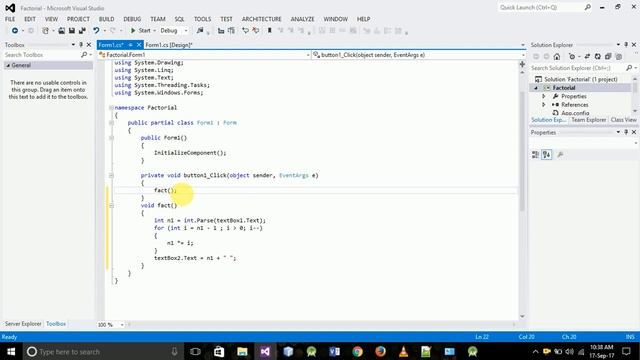Image resolution: width=640 pixels, height=360 pixels.
Task: Open Visual Studio from the taskbar
Action: click(265, 351)
